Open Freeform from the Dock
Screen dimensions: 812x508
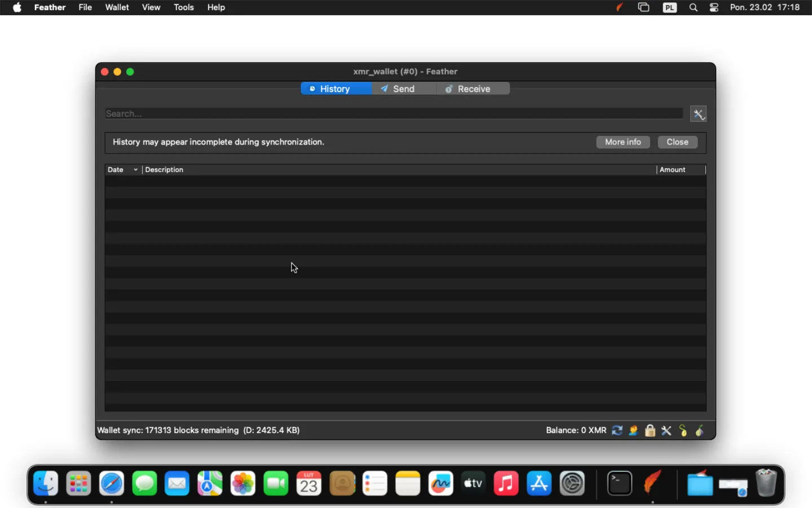pyautogui.click(x=441, y=484)
